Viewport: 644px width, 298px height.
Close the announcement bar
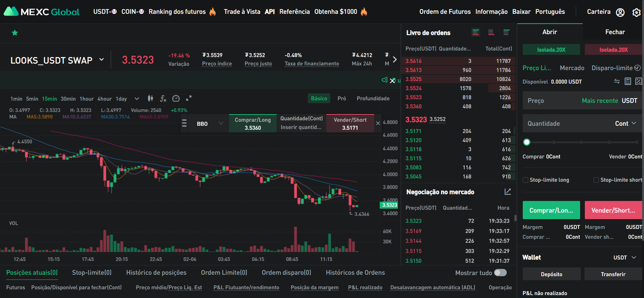[x=392, y=81]
